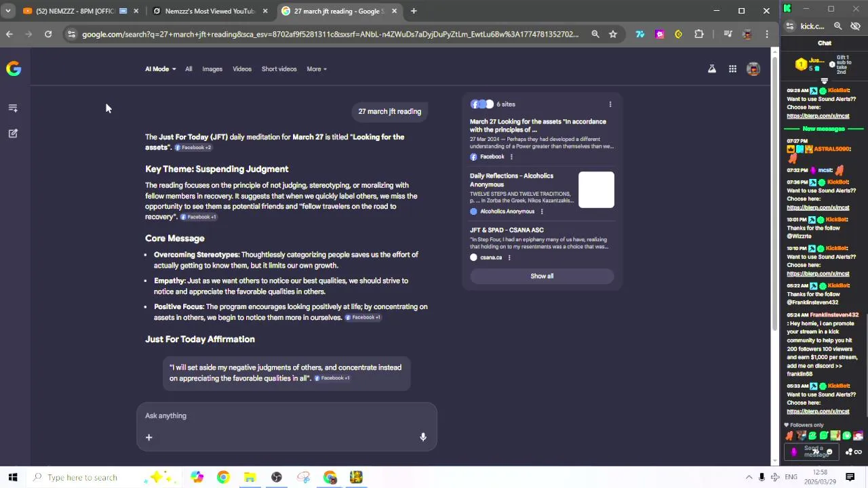Close the 27 march jft reading tab
The width and height of the screenshot is (868, 488).
[x=394, y=11]
